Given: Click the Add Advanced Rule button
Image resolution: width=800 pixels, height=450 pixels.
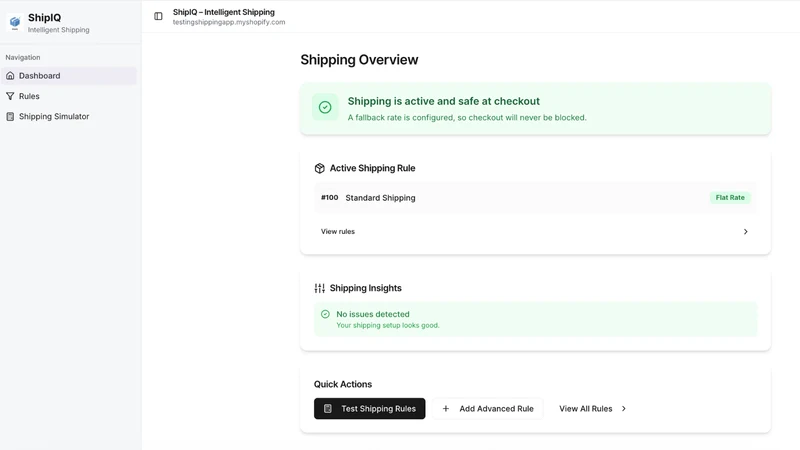Looking at the screenshot, I should [x=488, y=409].
